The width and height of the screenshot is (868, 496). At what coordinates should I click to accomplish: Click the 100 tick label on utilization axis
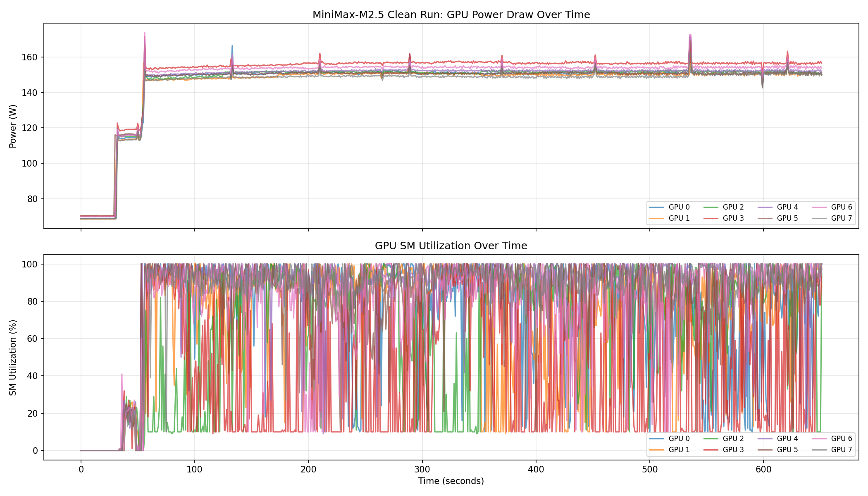click(30, 264)
